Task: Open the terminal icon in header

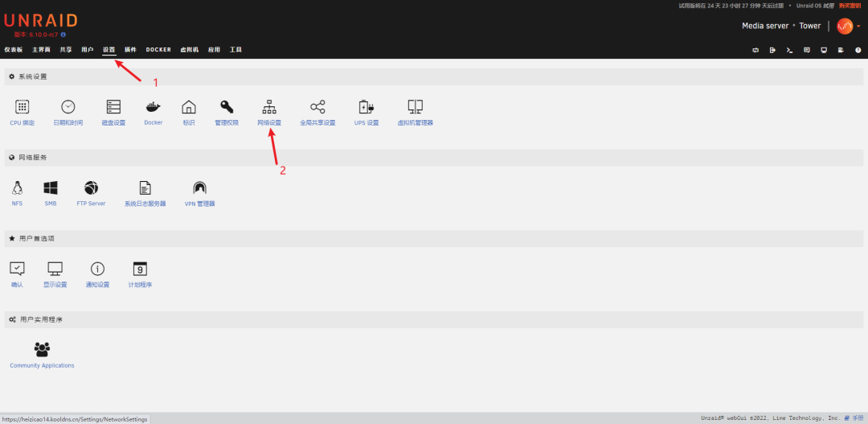Action: pos(790,50)
